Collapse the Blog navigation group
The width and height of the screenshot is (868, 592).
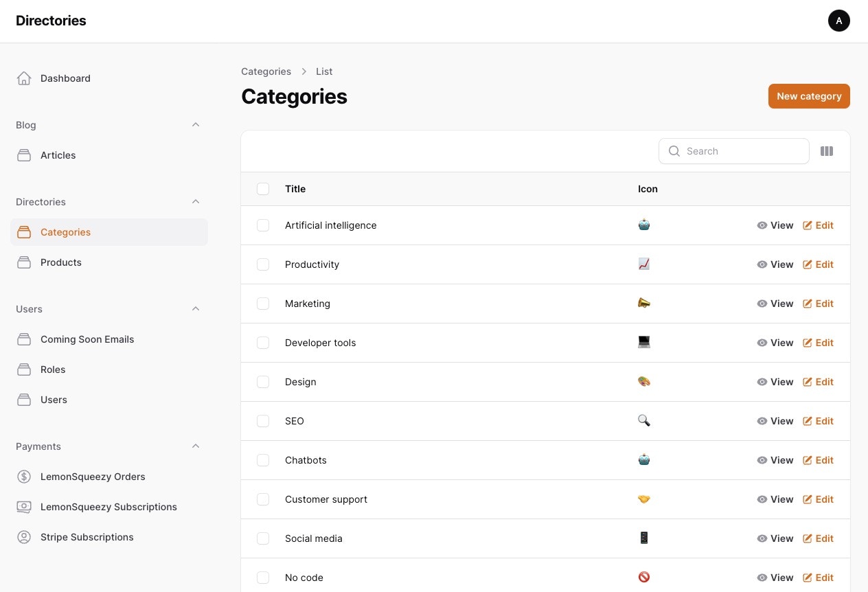(x=196, y=125)
